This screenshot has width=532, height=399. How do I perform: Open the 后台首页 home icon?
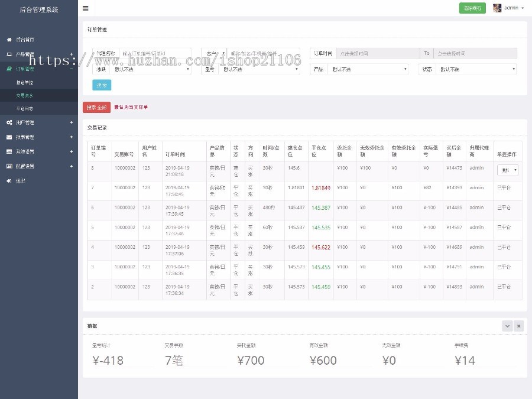pos(9,40)
